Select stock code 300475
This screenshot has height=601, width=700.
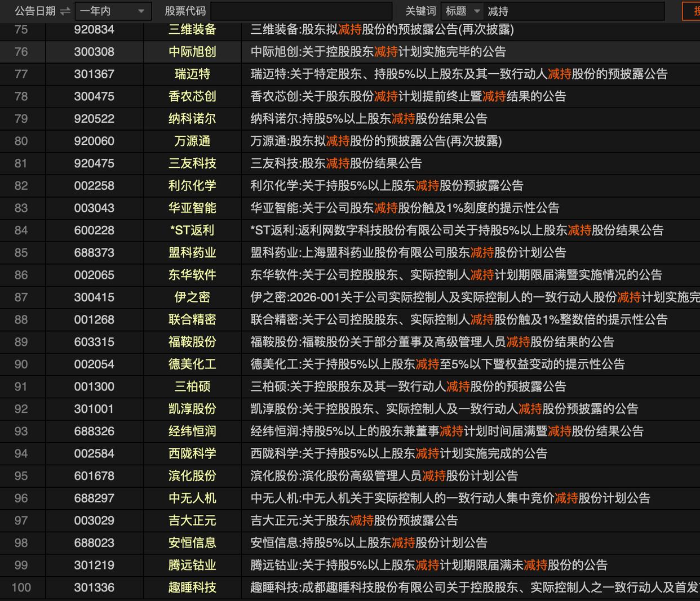click(94, 96)
